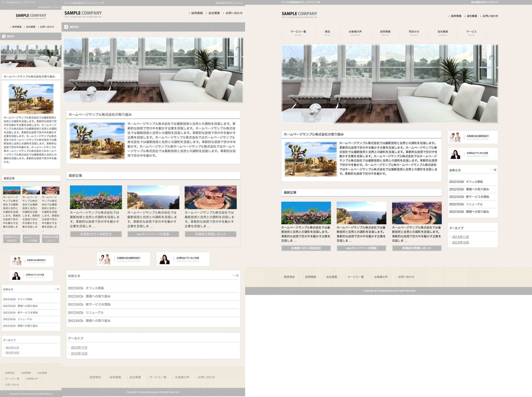This screenshot has height=397, width=532.
Task: Open 一覧 next to お知らせ in the widest layout
Action: pyautogui.click(x=494, y=170)
